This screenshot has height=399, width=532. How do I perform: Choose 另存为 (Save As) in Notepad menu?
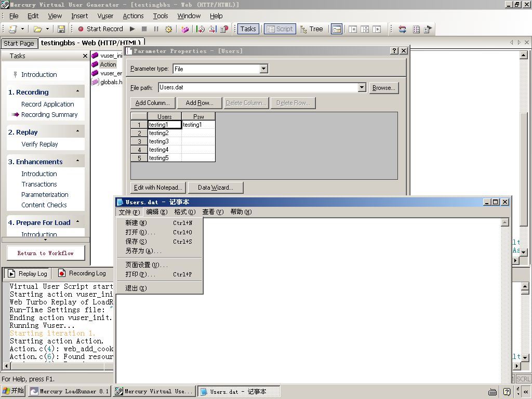click(x=143, y=251)
